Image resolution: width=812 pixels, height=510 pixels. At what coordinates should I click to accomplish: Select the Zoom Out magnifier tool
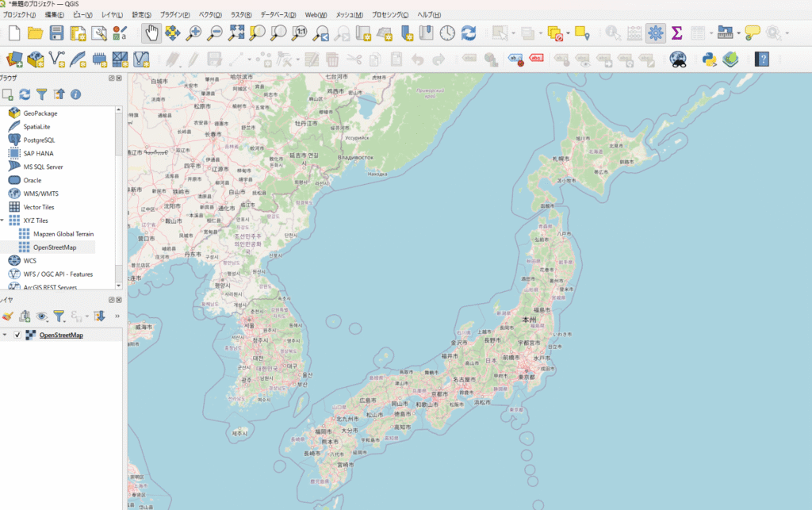point(214,33)
